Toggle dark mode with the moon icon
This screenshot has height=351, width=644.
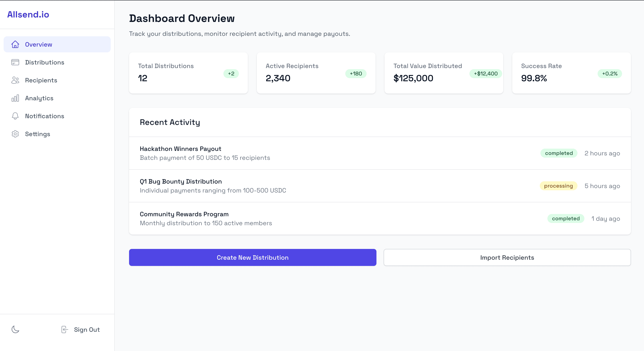coord(15,330)
